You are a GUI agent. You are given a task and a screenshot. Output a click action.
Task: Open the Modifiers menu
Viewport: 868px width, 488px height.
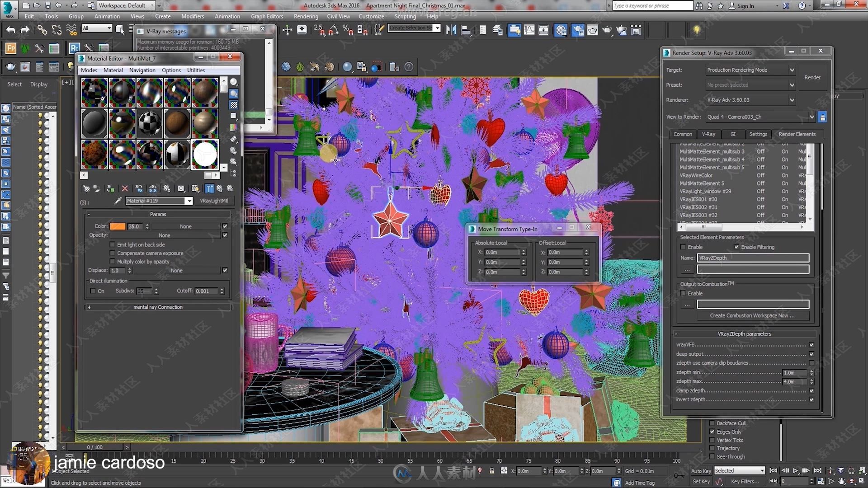pos(193,16)
